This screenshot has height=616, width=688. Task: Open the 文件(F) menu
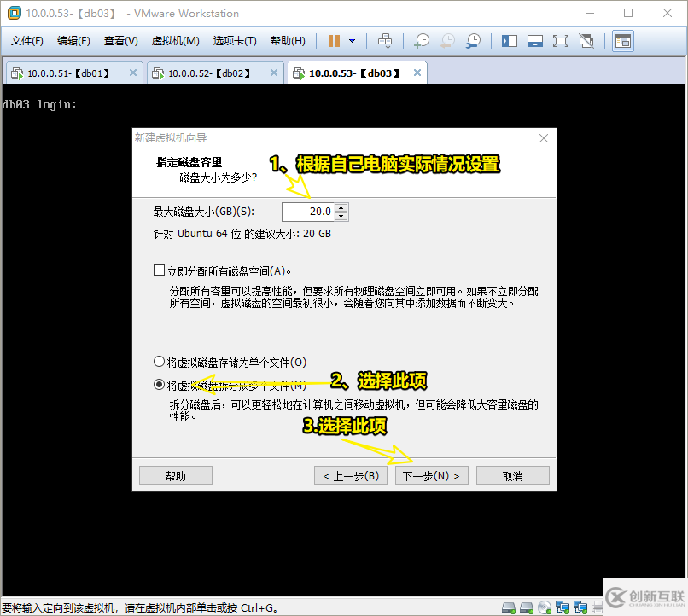click(x=27, y=41)
